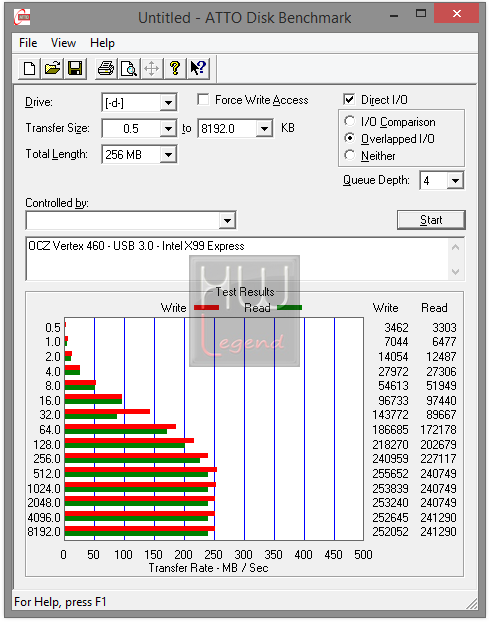Expand the Queue Depth dropdown
The height and width of the screenshot is (622, 489).
point(455,180)
